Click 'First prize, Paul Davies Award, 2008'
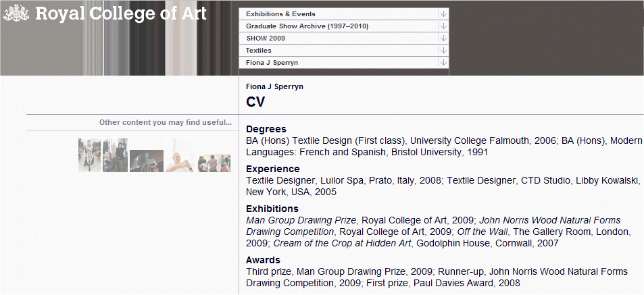The width and height of the screenshot is (644, 295). point(443,283)
